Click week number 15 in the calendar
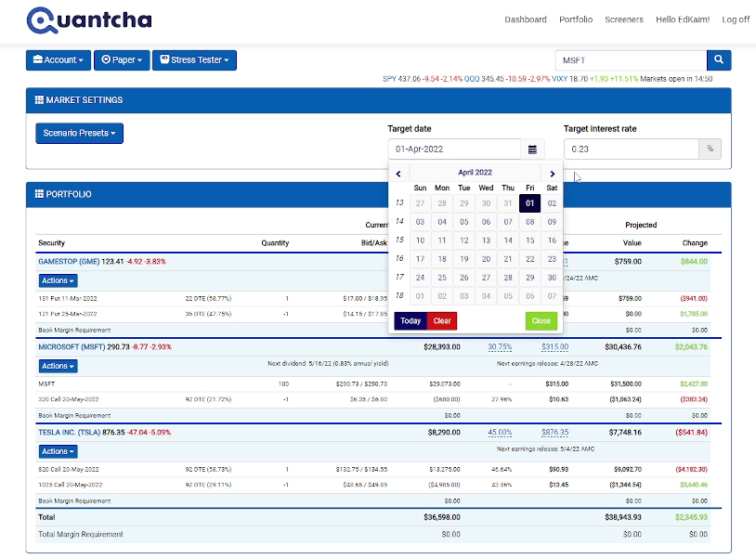This screenshot has height=559, width=756. tap(399, 240)
